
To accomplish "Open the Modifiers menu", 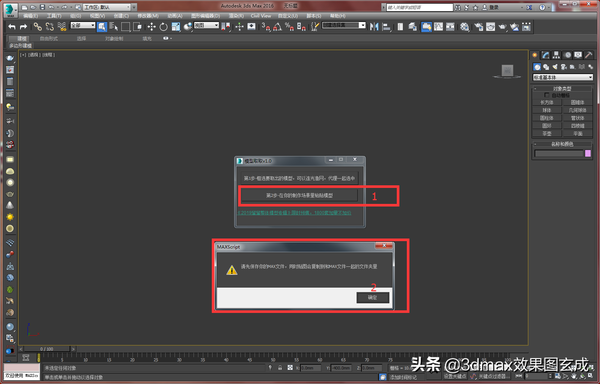I will point(148,16).
